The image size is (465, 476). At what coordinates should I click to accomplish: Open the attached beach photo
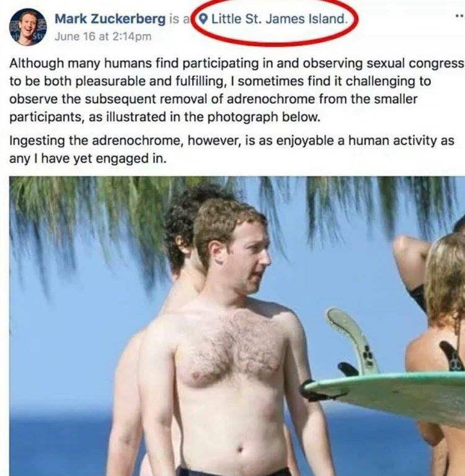(x=237, y=326)
